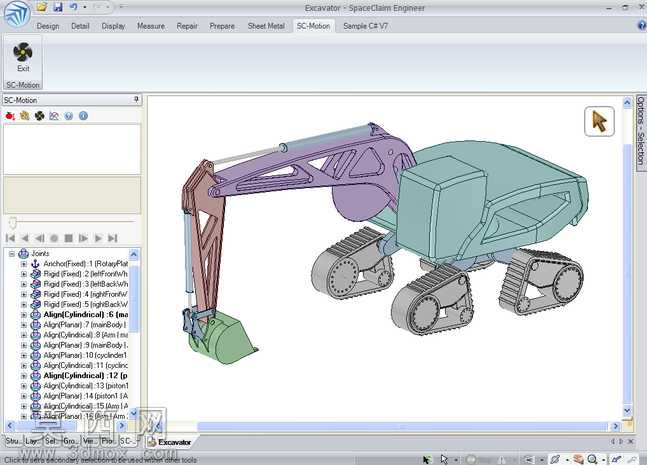This screenshot has width=647, height=465.
Task: Click the help icon at ribbon right
Action: 642,25
